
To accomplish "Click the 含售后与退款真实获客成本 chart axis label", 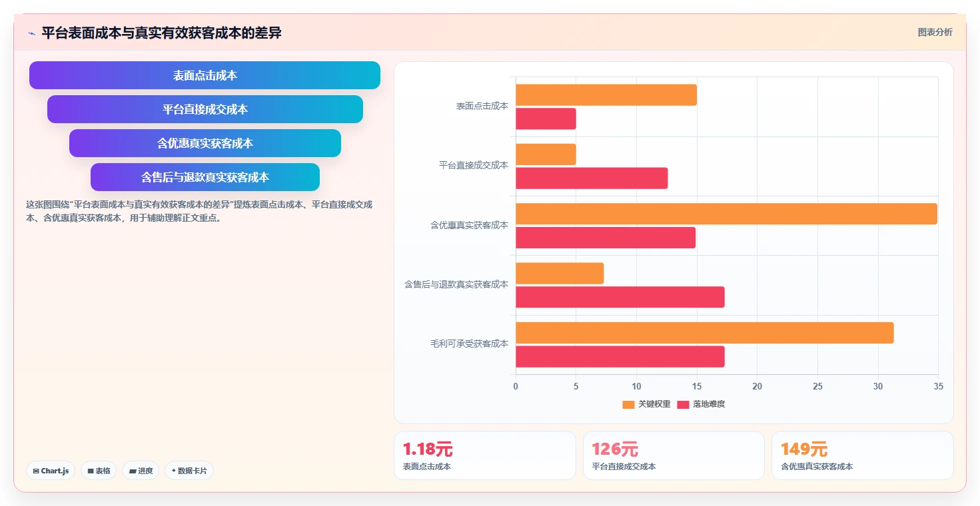I will pos(456,284).
